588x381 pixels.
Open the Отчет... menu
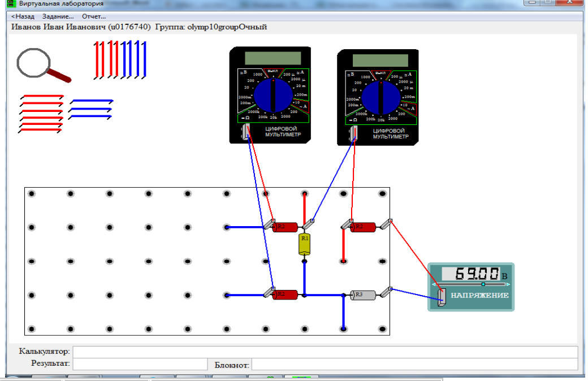pos(94,16)
